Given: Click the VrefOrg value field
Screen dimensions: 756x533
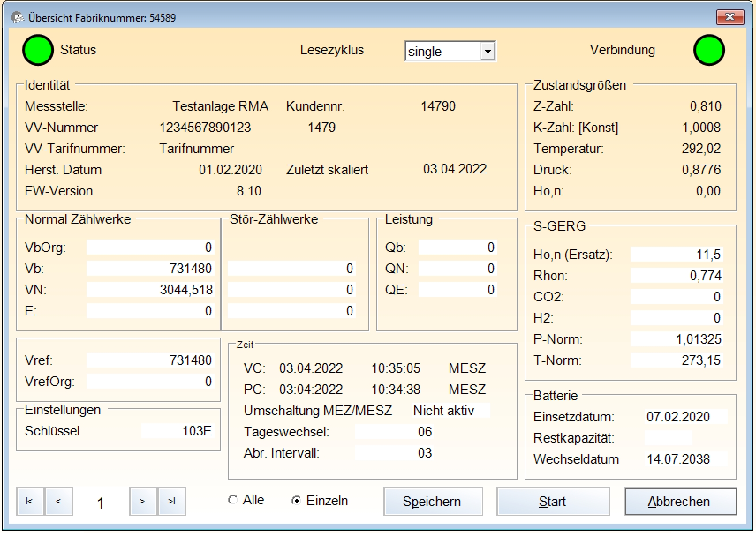Looking at the screenshot, I should coord(150,381).
